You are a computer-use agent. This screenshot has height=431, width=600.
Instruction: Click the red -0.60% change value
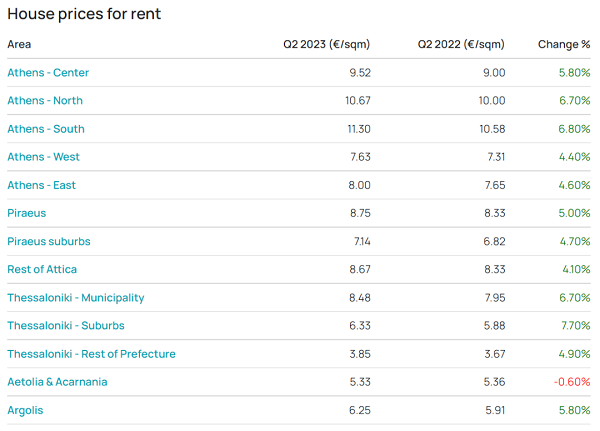click(572, 382)
